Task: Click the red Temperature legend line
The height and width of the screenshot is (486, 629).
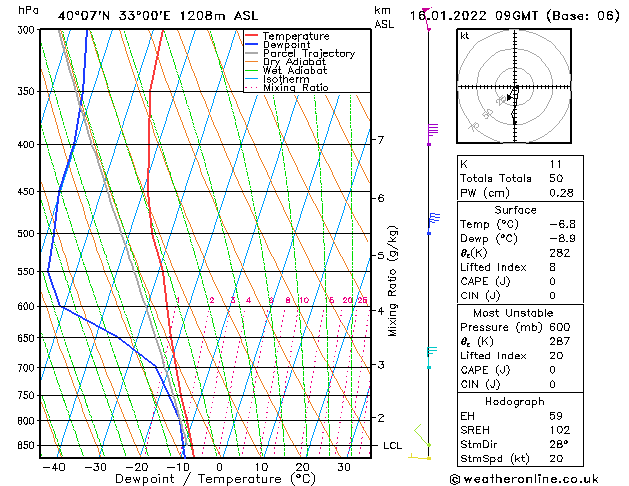Action: click(251, 36)
